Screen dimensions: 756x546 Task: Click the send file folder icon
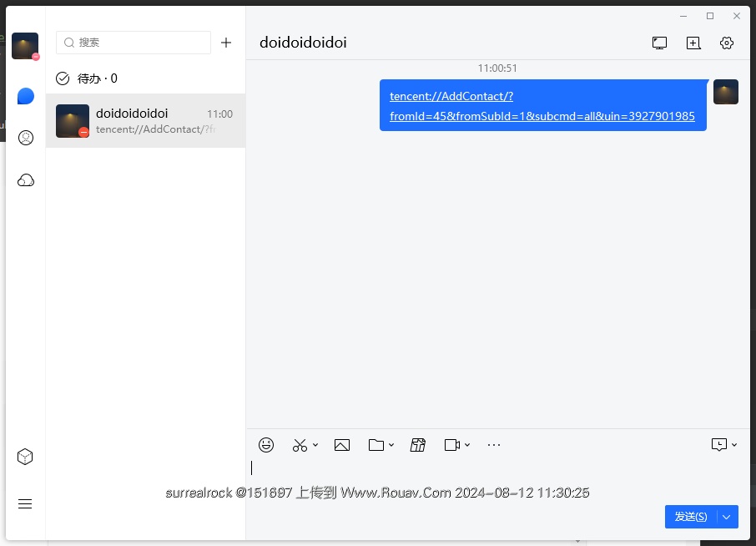[376, 445]
